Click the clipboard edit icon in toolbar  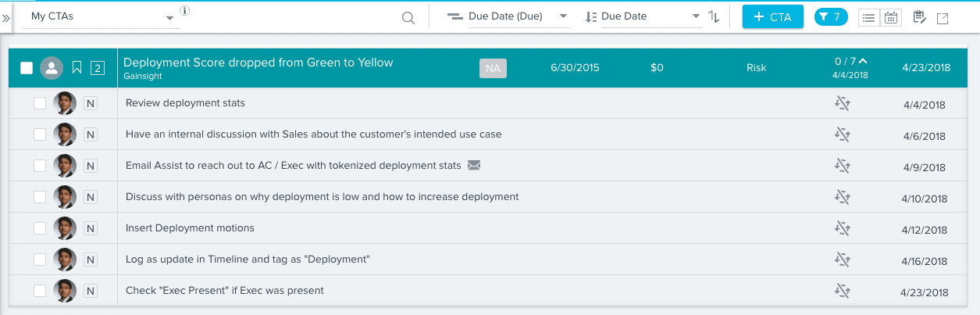click(x=919, y=17)
